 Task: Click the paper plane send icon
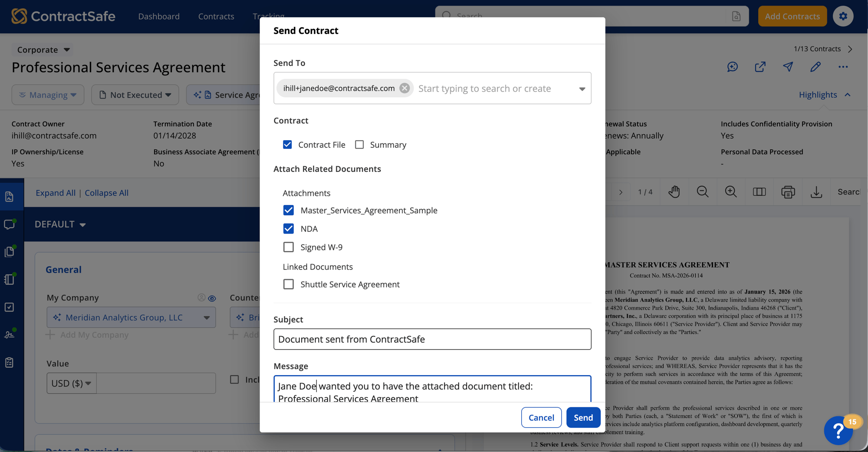(x=788, y=67)
